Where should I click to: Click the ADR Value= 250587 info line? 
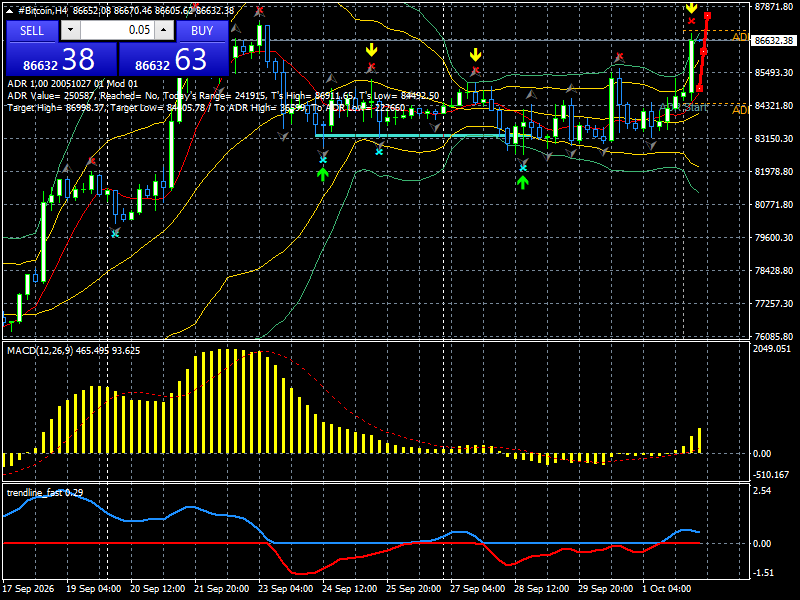[x=223, y=96]
